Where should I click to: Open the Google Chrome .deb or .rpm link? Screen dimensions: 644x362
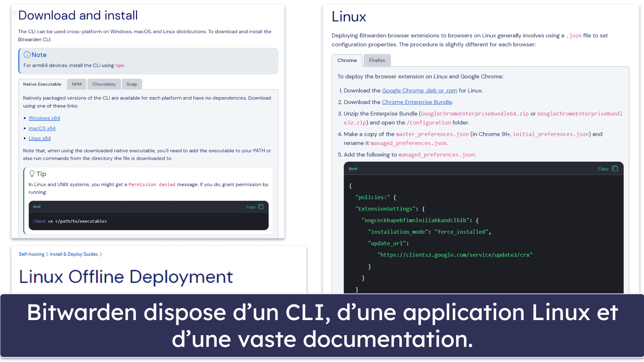pyautogui.click(x=419, y=91)
